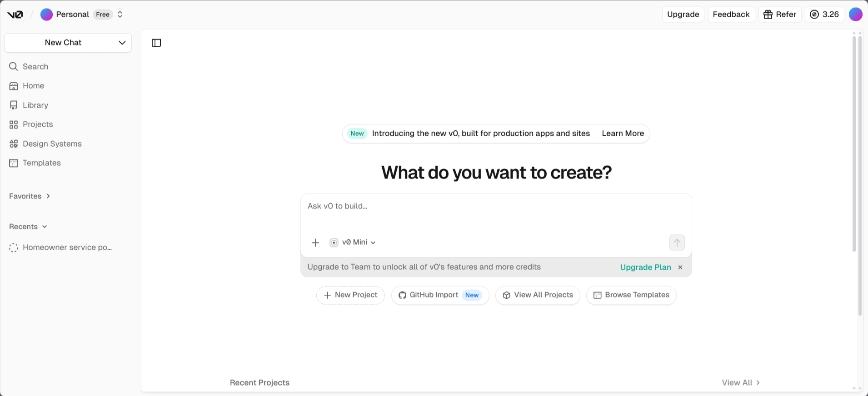Click the Free plan badge
The image size is (868, 396).
click(x=103, y=15)
